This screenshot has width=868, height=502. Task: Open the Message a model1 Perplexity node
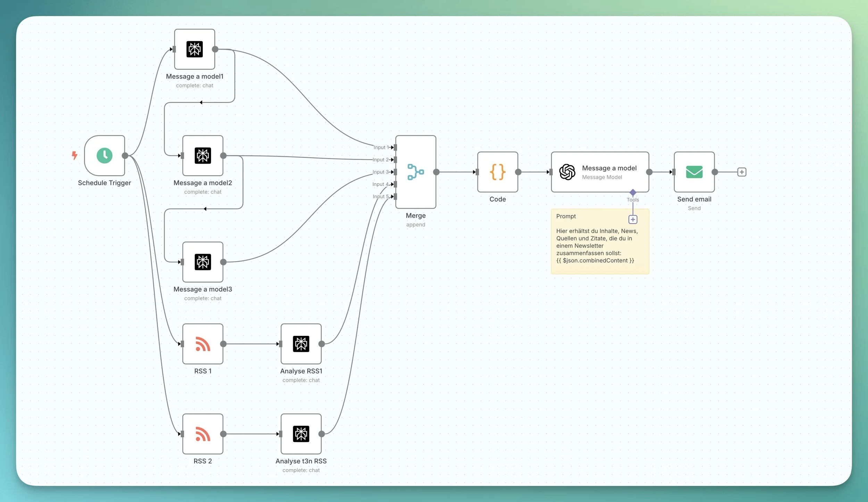pos(194,49)
